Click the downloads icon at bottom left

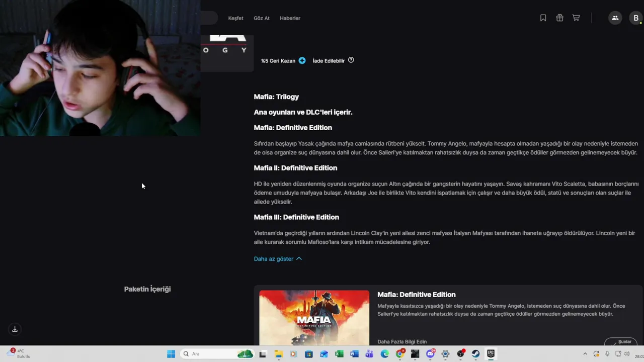click(15, 329)
